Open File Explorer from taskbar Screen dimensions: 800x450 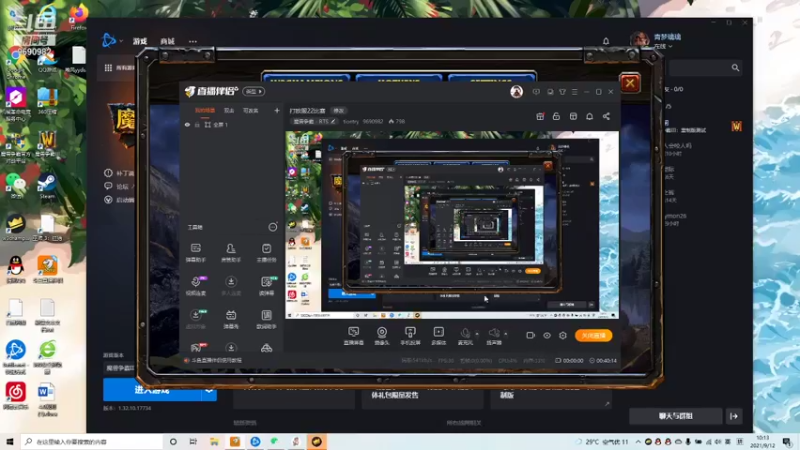point(214,441)
